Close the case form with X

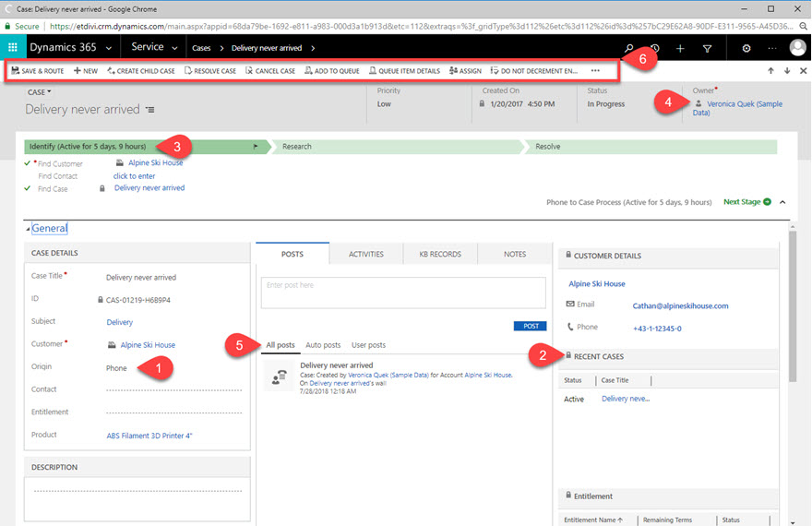point(803,71)
